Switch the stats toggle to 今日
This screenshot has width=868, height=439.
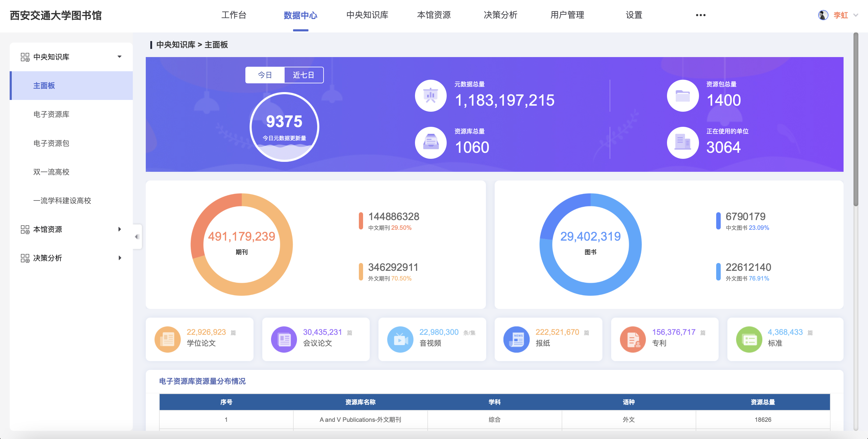[265, 75]
